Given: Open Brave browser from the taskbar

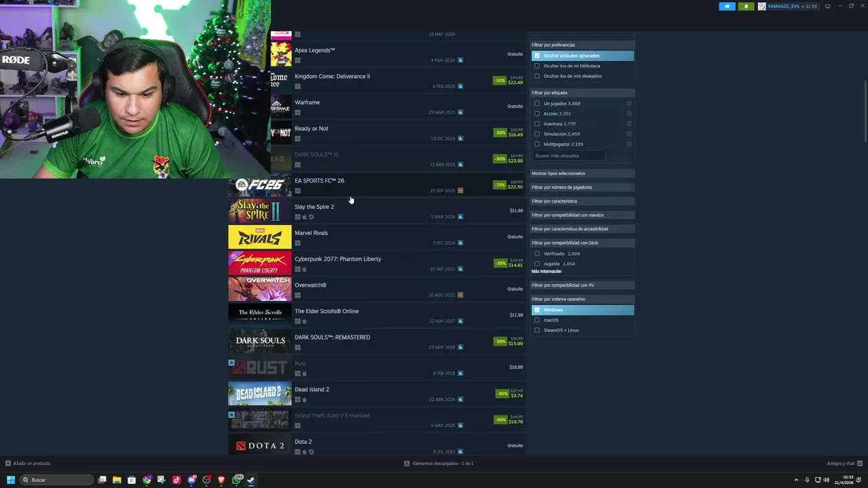Looking at the screenshot, I should click(x=221, y=480).
